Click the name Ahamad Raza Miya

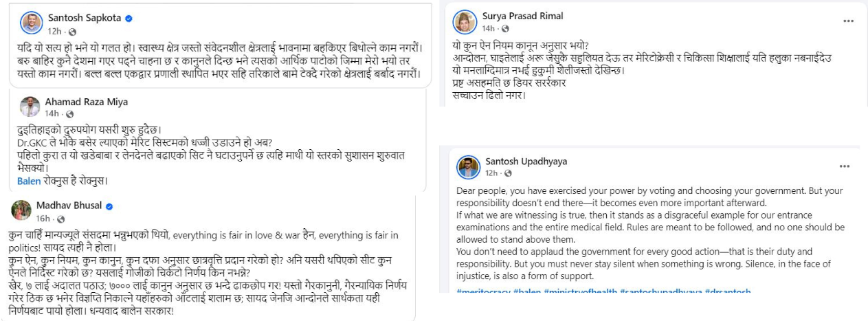point(86,102)
